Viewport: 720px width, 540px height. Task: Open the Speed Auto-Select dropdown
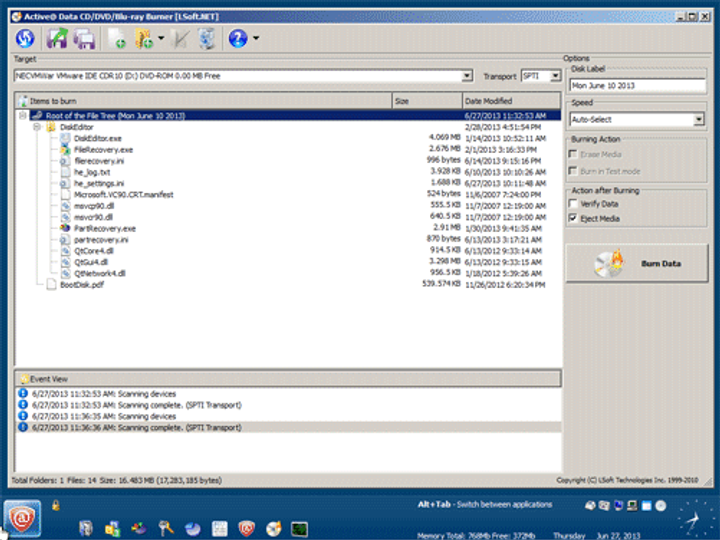698,119
